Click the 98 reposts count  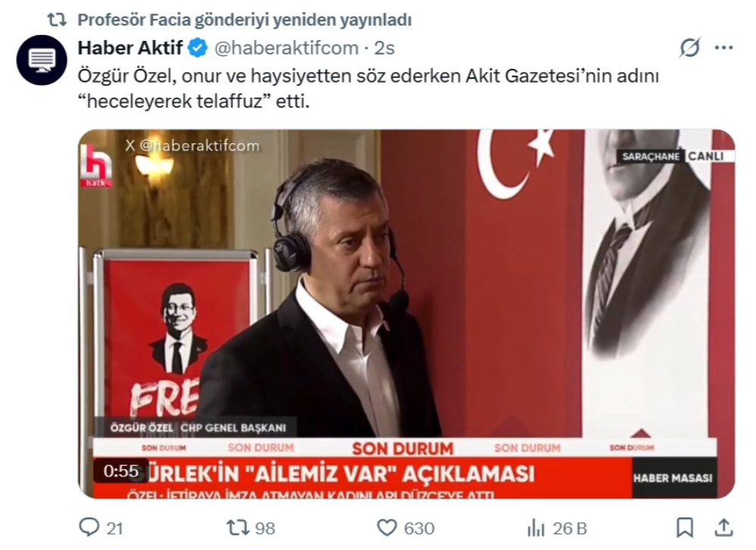(264, 528)
